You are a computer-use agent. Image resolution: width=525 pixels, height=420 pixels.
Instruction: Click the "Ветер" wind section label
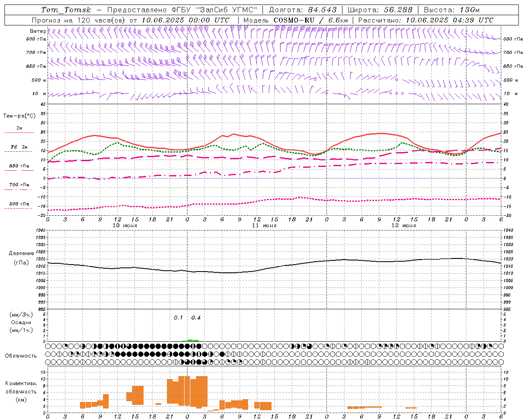click(38, 31)
